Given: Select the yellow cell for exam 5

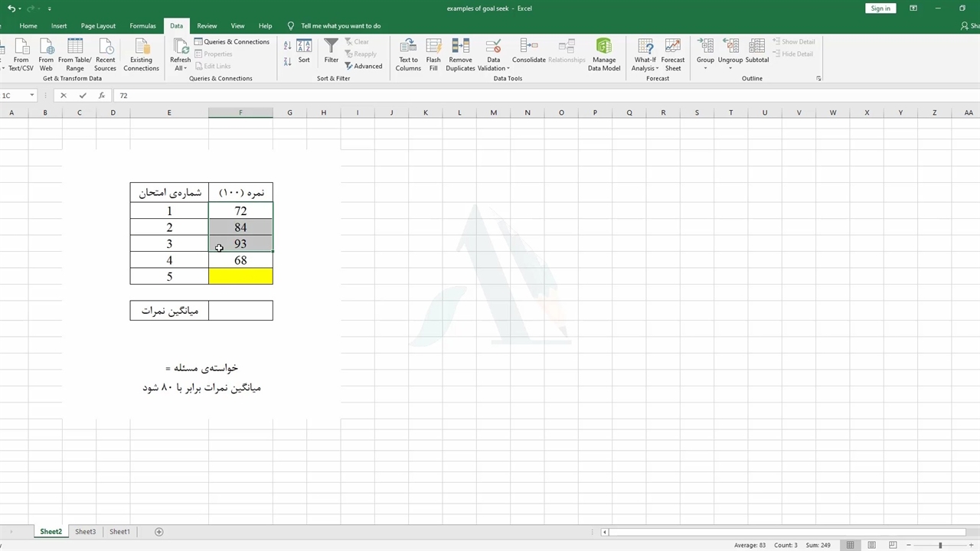Looking at the screenshot, I should click(240, 276).
